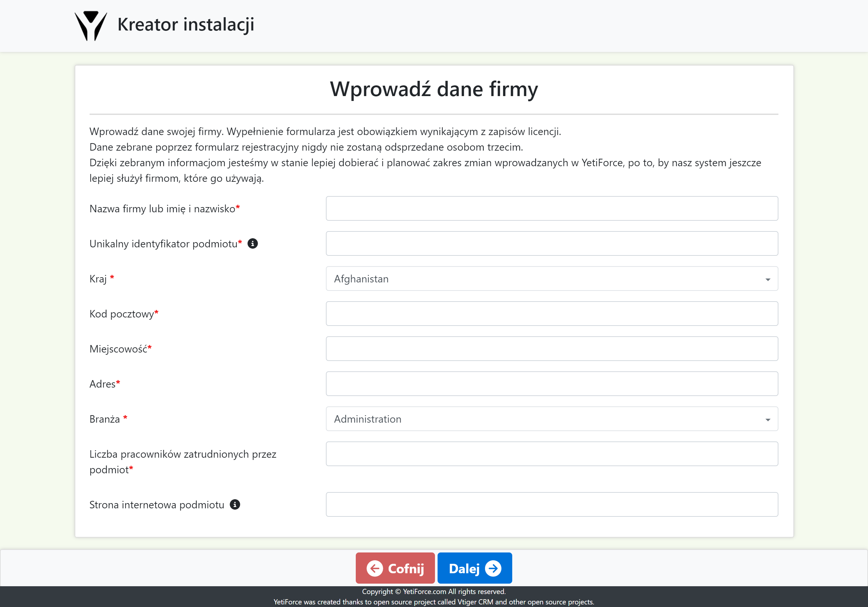Viewport: 868px width, 607px height.
Task: Click the YetiForce logo icon
Action: [x=91, y=25]
